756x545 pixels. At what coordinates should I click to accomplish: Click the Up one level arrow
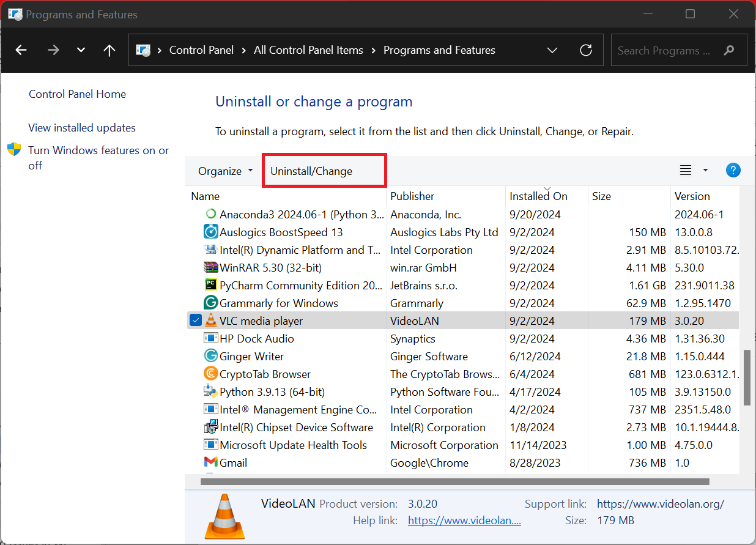(x=109, y=50)
